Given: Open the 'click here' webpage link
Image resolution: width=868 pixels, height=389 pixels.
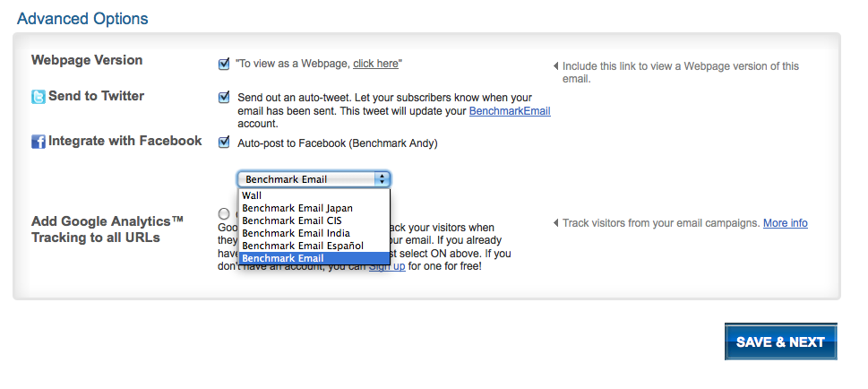Looking at the screenshot, I should (x=375, y=64).
